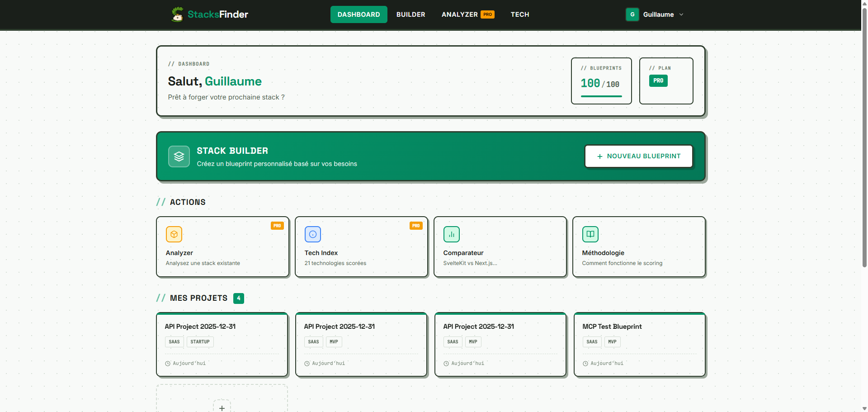
Task: Click the SAAS tag on MCP Test Blueprint
Action: coord(592,342)
